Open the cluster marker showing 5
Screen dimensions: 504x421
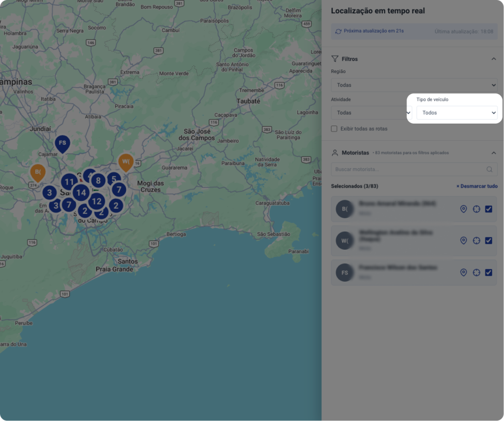pos(114,179)
